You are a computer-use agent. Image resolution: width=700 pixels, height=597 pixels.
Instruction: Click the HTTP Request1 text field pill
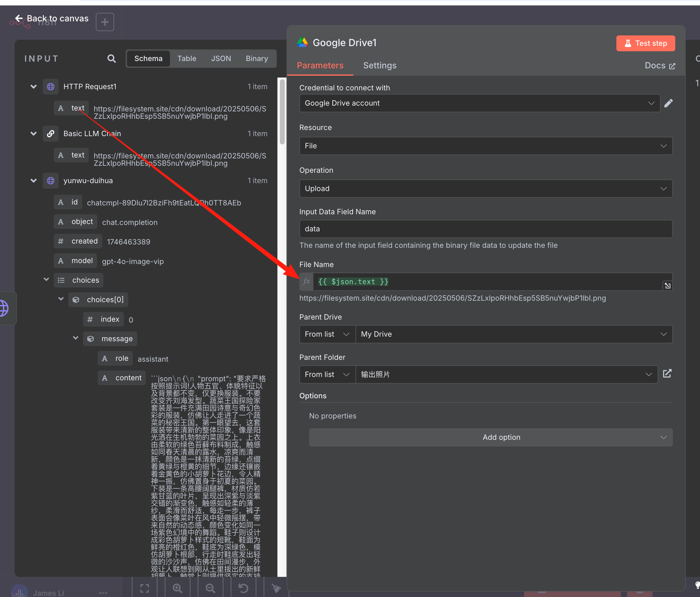[71, 108]
